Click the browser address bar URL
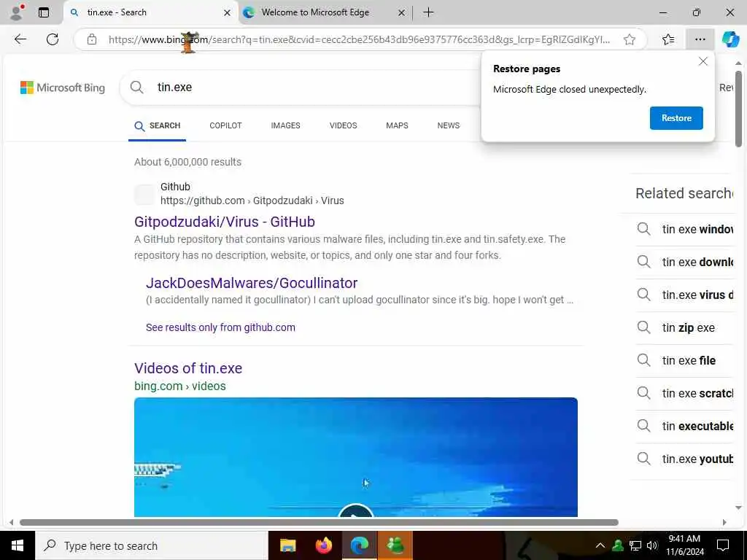Image resolution: width=747 pixels, height=560 pixels. 358,39
